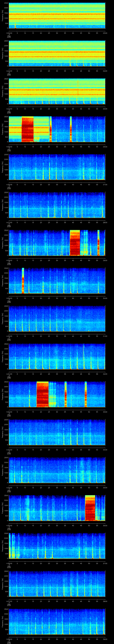Click the "23:00" end time label
This screenshot has width=114, height=644.
(x=105, y=33)
